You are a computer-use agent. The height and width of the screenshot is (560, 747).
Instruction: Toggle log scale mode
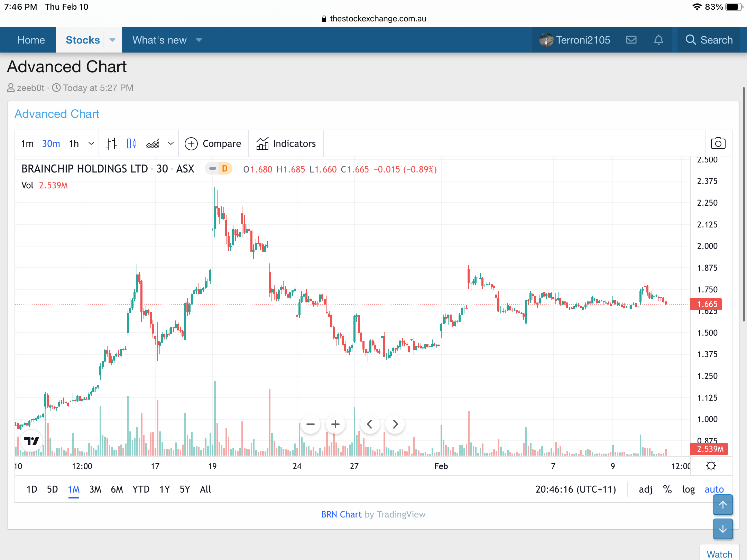click(689, 489)
